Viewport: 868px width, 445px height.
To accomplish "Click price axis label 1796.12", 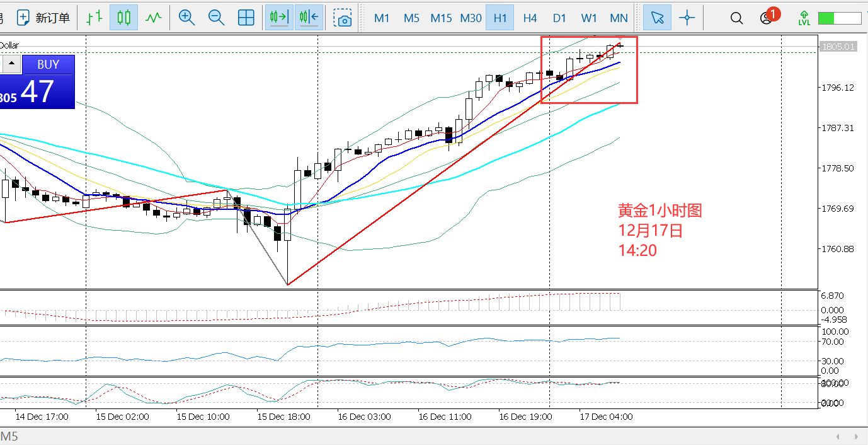I will 838,88.
